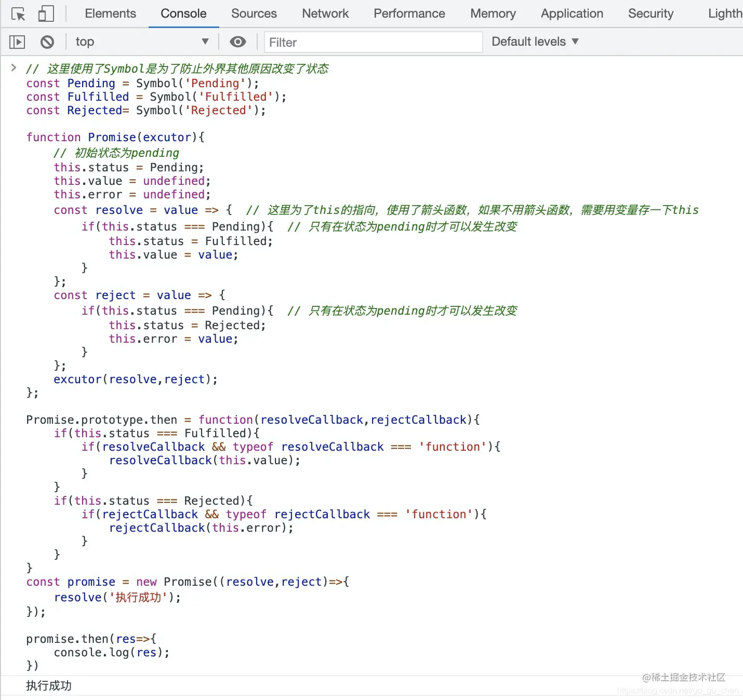Open the Memory tab
The width and height of the screenshot is (743, 700).
[493, 14]
